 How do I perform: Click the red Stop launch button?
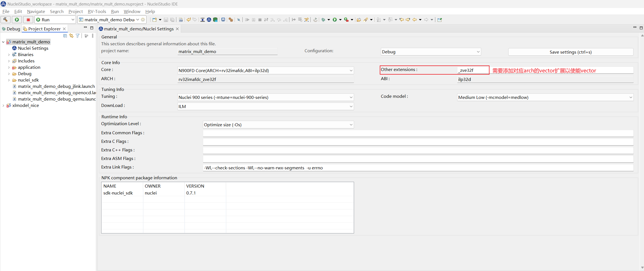click(28, 20)
